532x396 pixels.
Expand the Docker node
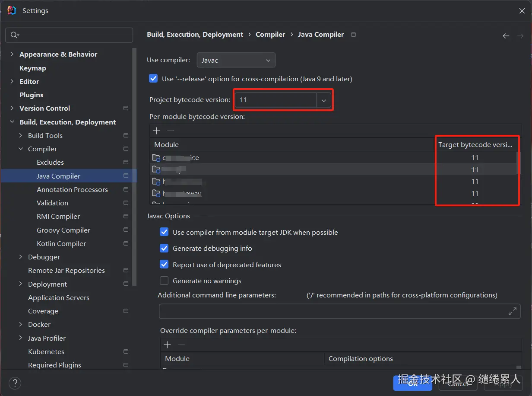[21, 324]
